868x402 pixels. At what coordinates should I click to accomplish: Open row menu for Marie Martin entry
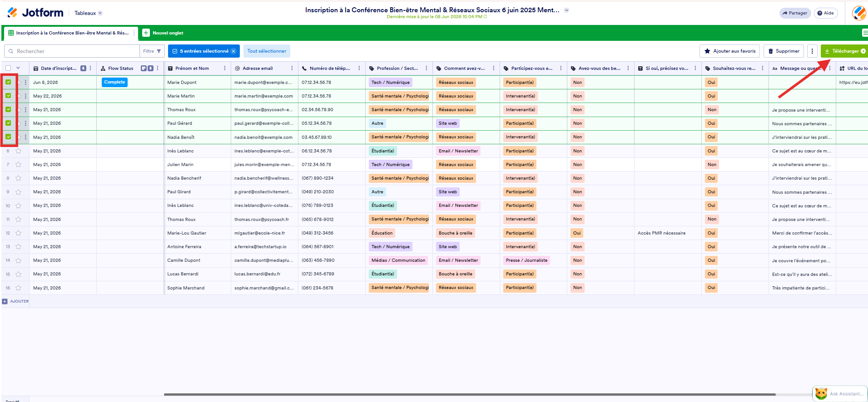25,96
